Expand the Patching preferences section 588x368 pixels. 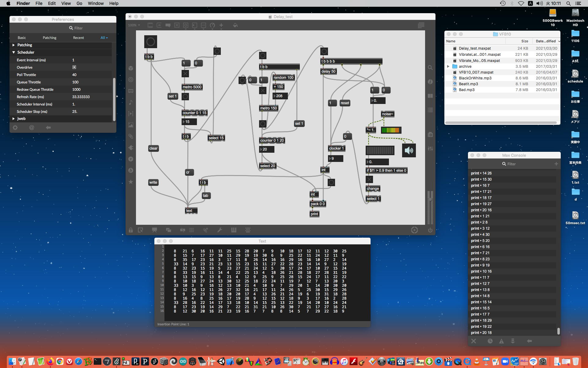[13, 45]
